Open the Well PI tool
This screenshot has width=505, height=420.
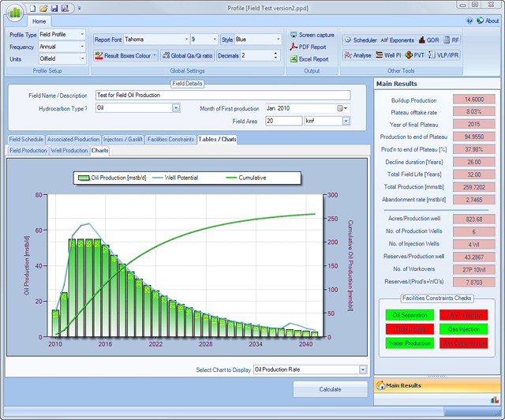click(388, 55)
